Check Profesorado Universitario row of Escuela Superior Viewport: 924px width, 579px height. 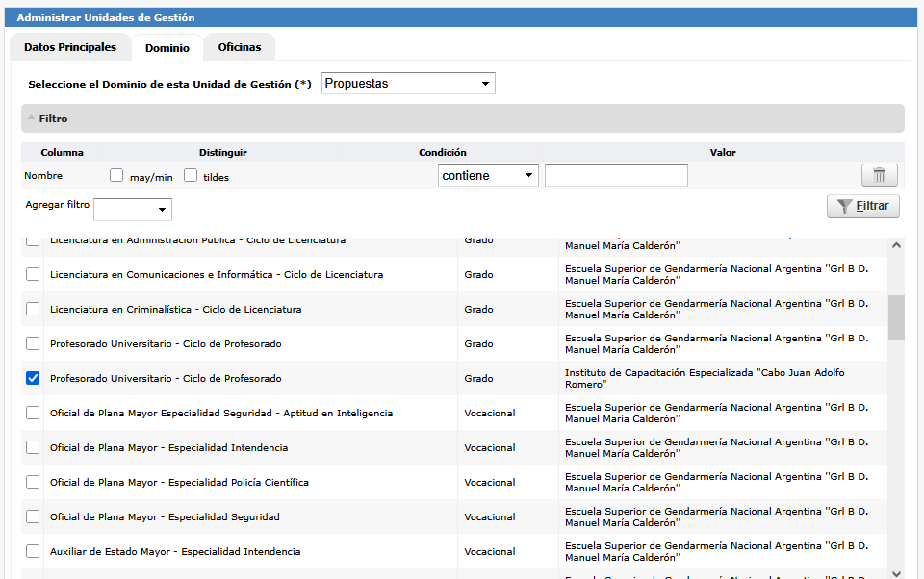pos(33,344)
